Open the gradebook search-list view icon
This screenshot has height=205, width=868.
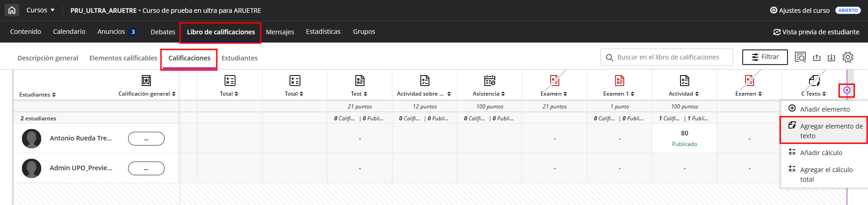(x=800, y=58)
